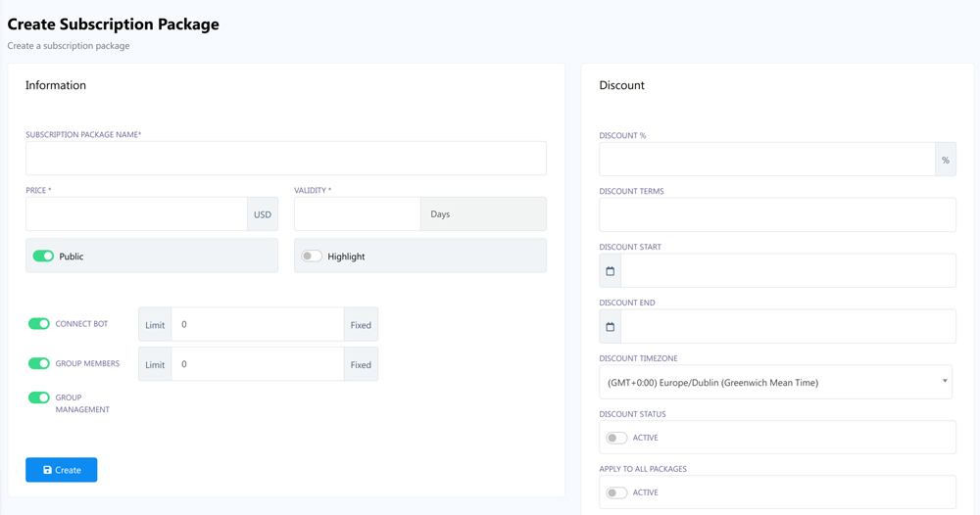Click into the Price input field
Viewport: 980px width, 515px height.
pyautogui.click(x=136, y=214)
